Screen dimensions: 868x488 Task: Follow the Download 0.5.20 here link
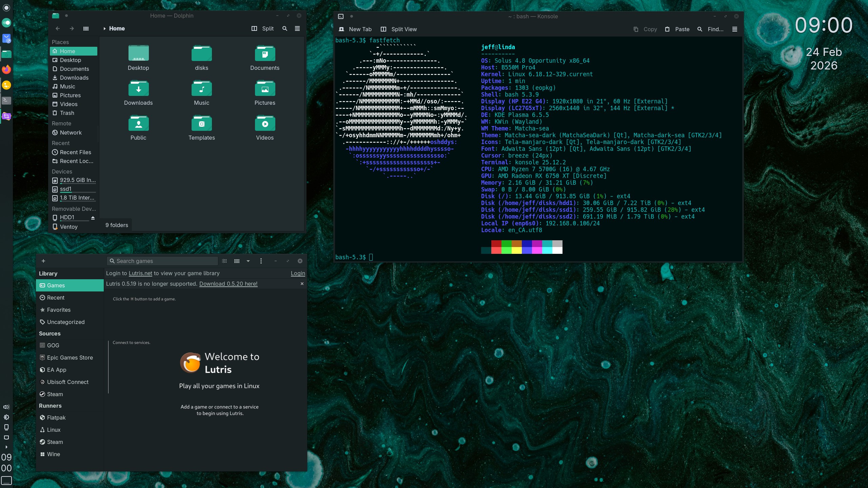[228, 284]
